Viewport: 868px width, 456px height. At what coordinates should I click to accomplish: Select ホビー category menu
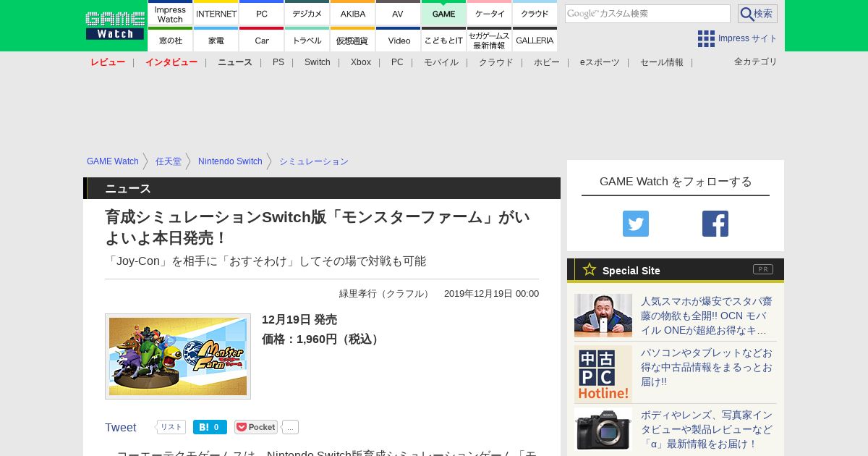click(547, 62)
